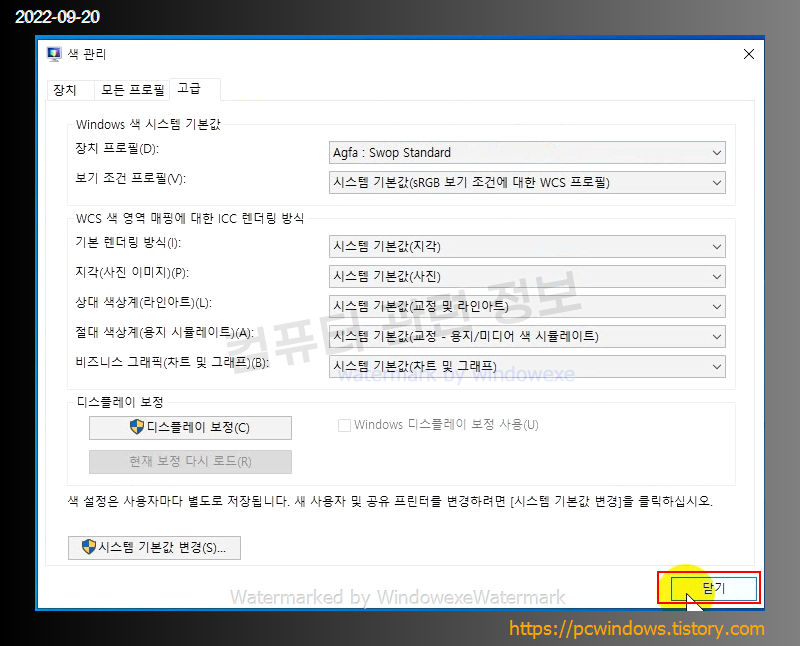Screen dimensions: 800x646
Task: Open the pcwindows.tistory.com link
Action: click(x=637, y=629)
